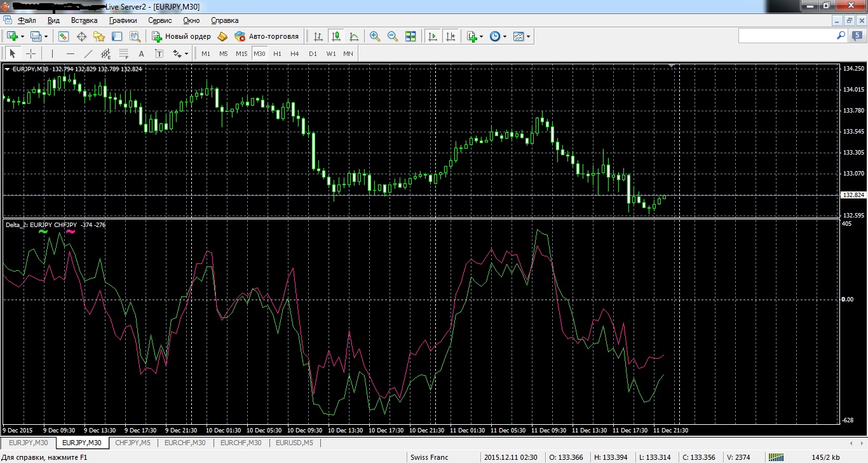Open the Сервис menu
This screenshot has width=868, height=463.
pyautogui.click(x=159, y=20)
